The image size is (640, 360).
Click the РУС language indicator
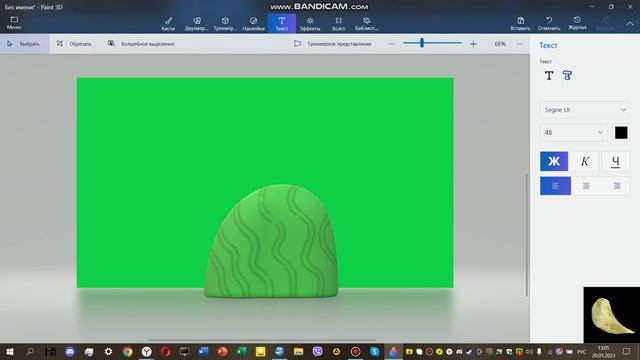pyautogui.click(x=582, y=351)
